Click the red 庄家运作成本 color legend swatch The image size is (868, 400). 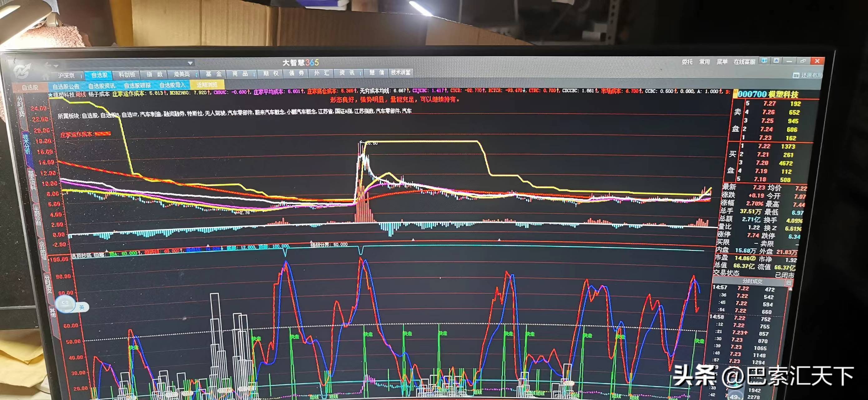[103, 134]
